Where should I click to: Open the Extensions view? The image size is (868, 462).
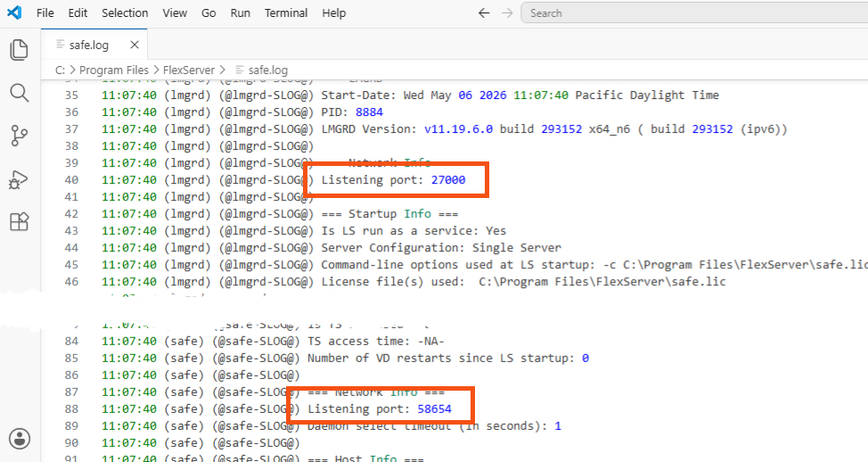point(19,221)
